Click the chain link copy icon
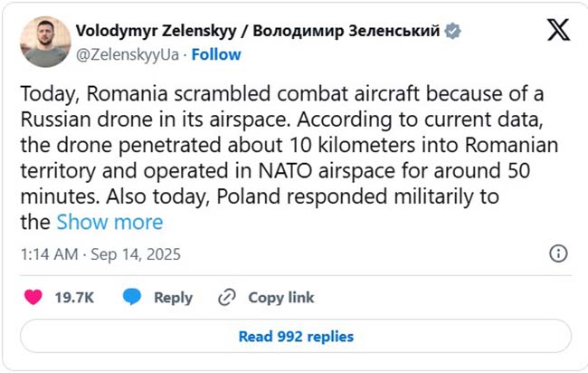This screenshot has height=373, width=588. pyautogui.click(x=227, y=297)
